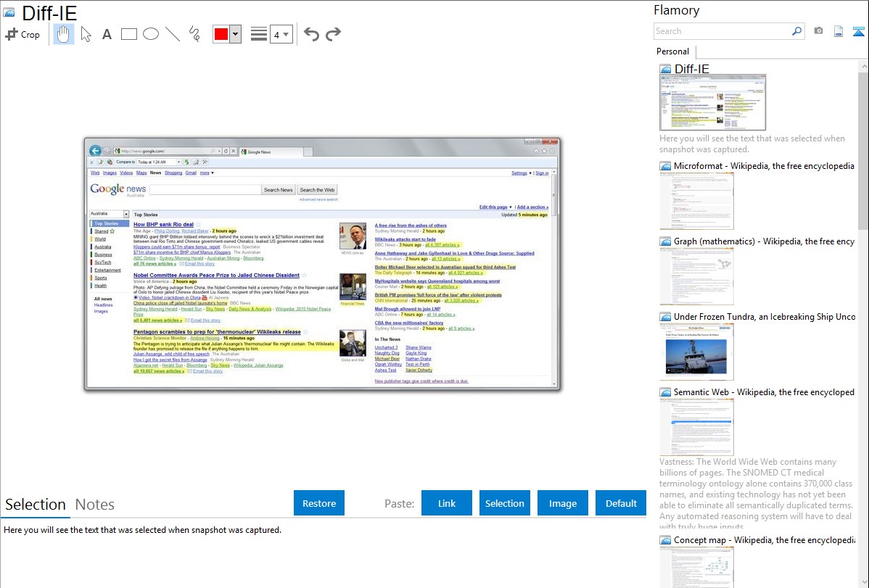Click the 'Under Frozen Tundra' snapshot title
The width and height of the screenshot is (869, 588).
pos(765,316)
